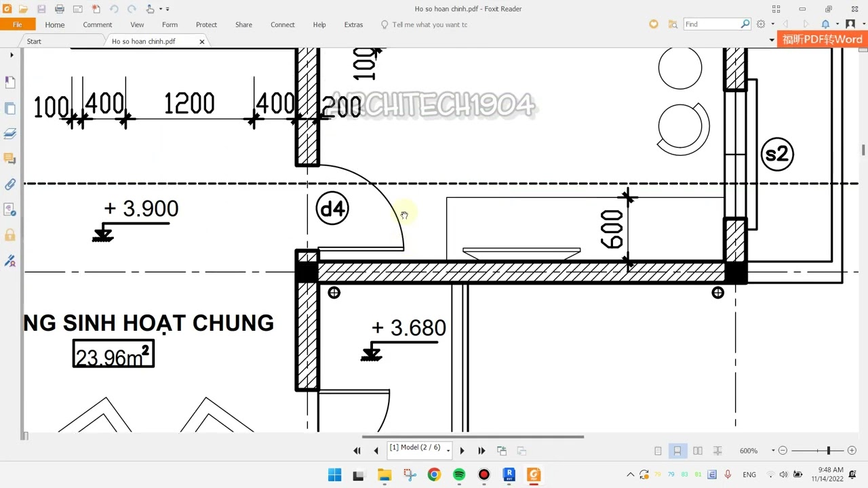
Task: Open File Explorer from the taskbar
Action: [x=384, y=475]
